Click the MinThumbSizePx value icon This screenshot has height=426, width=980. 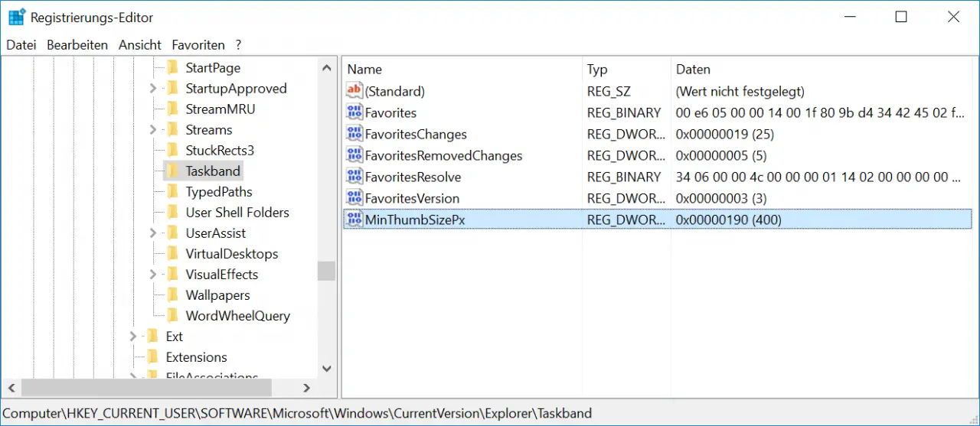[354, 220]
